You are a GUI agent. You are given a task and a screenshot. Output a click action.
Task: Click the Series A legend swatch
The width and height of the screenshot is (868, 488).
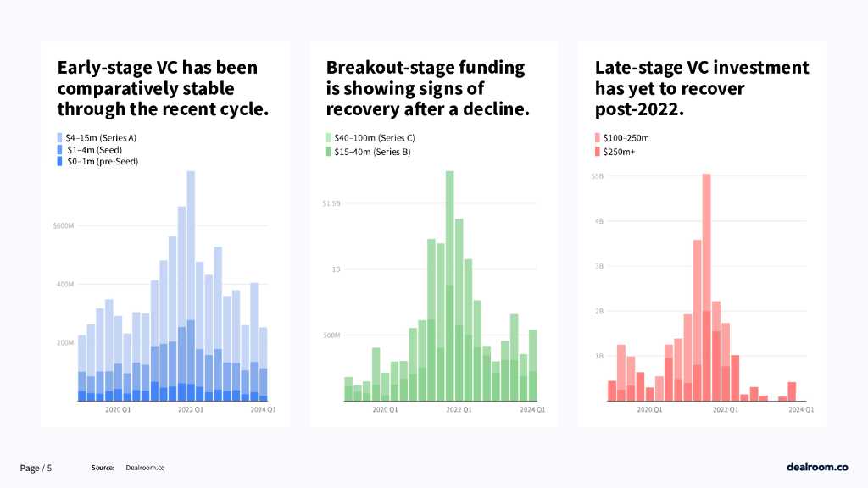(x=59, y=137)
